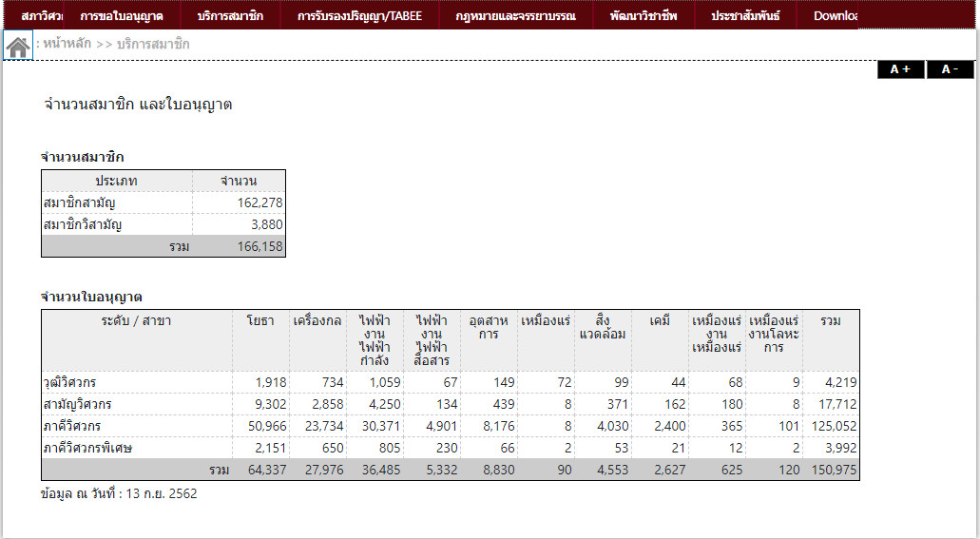Select the column total 8,830
The height and width of the screenshot is (539, 980).
499,471
